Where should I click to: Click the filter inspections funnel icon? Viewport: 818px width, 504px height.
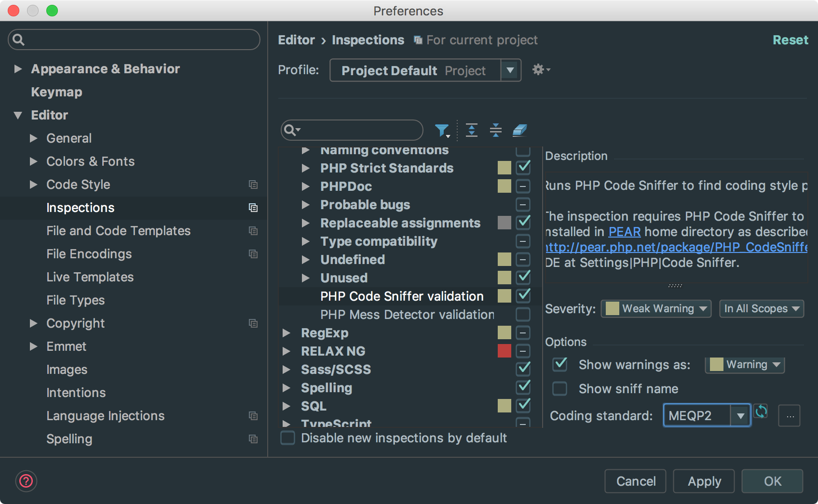coord(441,130)
